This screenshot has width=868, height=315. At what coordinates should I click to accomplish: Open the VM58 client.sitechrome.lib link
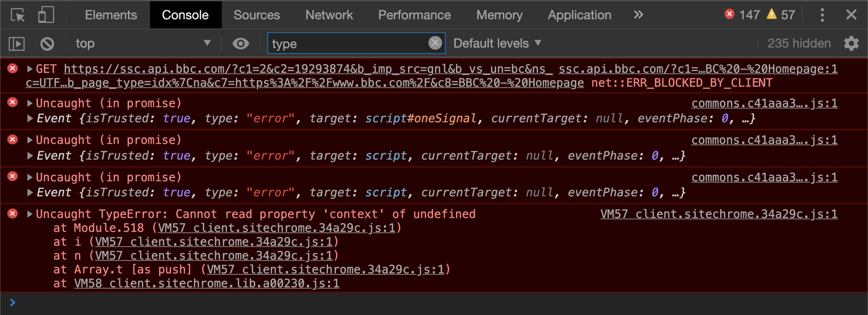207,283
